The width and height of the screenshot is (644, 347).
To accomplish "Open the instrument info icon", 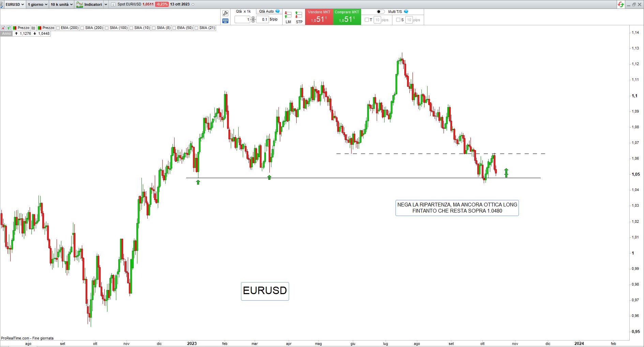I will click(113, 4).
